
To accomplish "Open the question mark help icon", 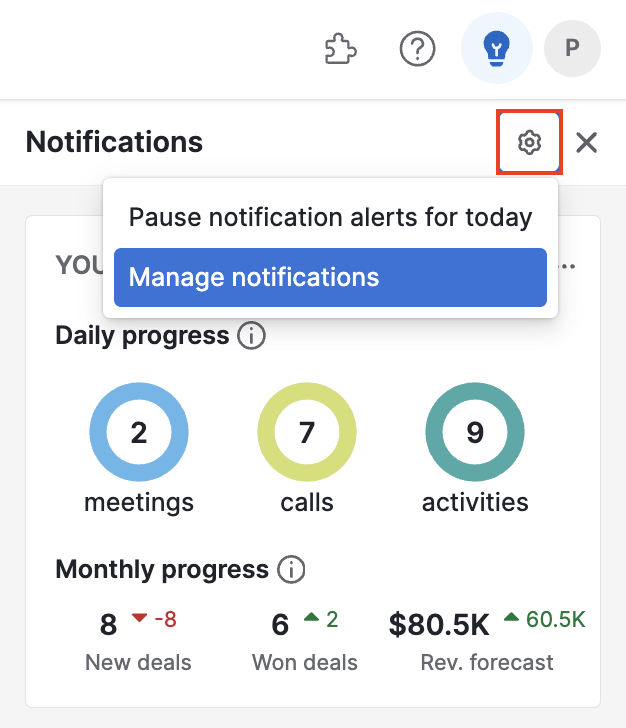I will pyautogui.click(x=417, y=48).
